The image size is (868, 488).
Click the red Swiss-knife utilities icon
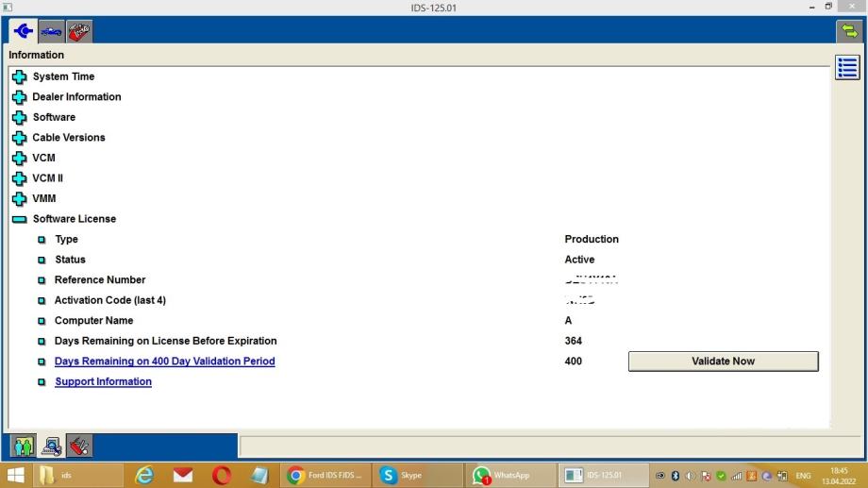(x=79, y=446)
